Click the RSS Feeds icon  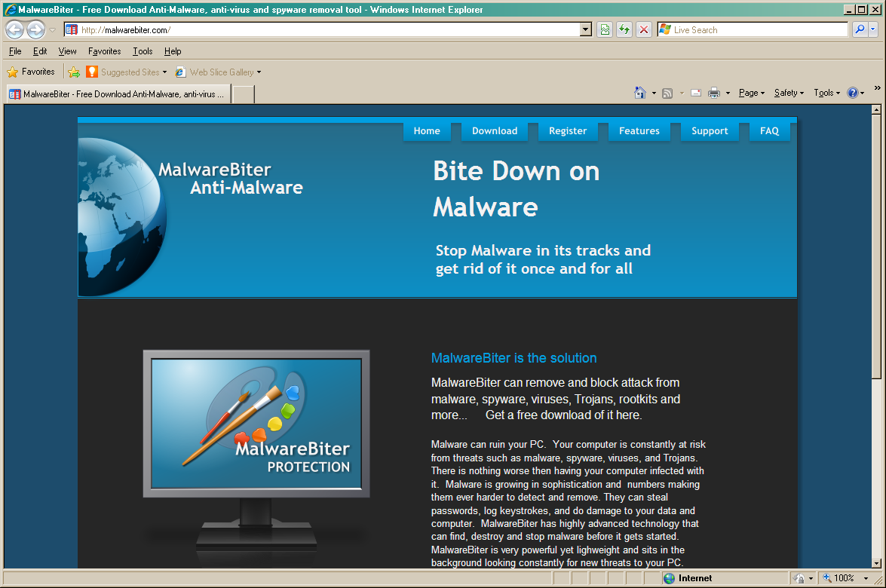click(667, 93)
